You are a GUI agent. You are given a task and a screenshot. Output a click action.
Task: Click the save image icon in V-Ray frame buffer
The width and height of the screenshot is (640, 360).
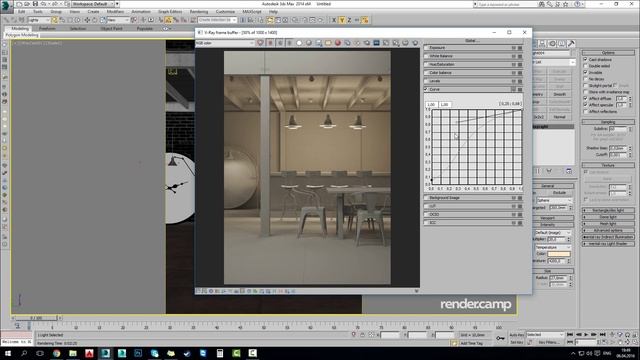pyautogui.click(x=318, y=43)
